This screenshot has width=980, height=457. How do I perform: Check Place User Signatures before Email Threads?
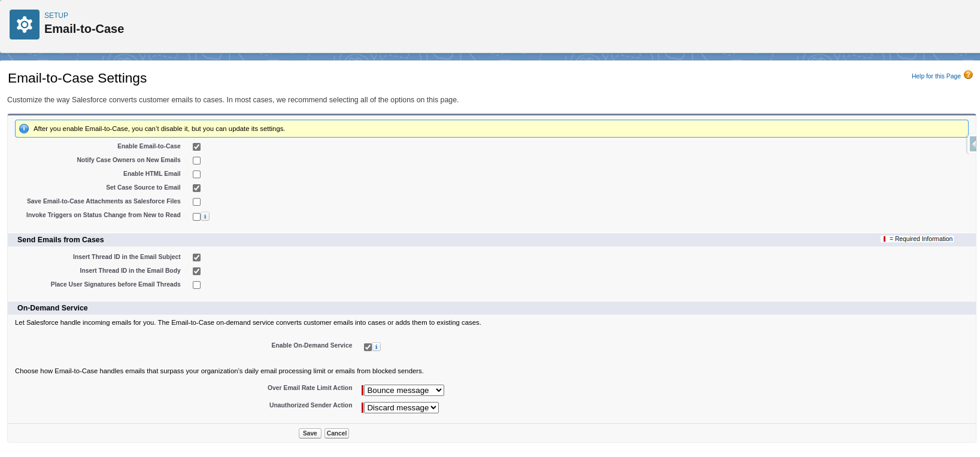[x=196, y=285]
